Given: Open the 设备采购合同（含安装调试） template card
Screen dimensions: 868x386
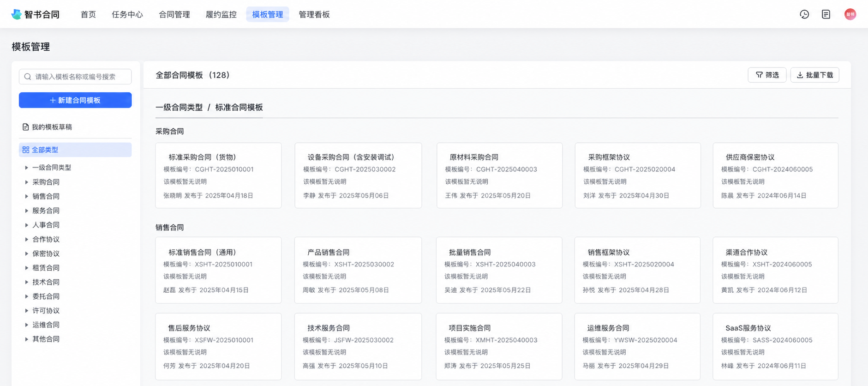Looking at the screenshot, I should click(358, 175).
